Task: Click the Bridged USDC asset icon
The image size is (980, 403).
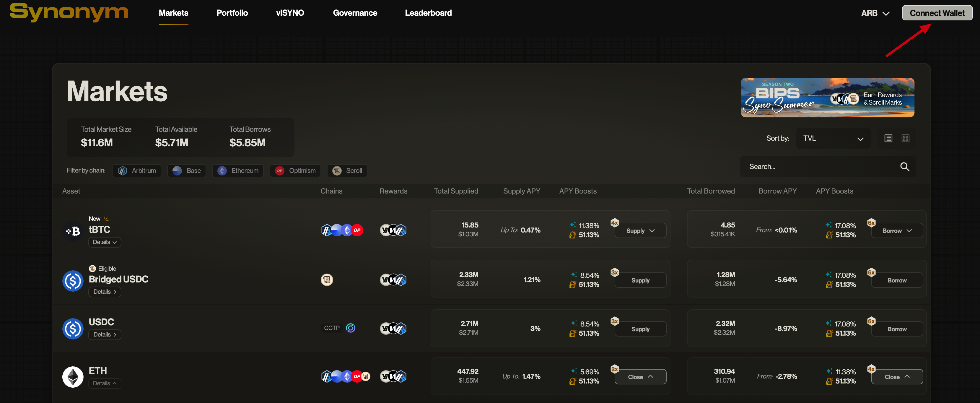Action: 73,281
